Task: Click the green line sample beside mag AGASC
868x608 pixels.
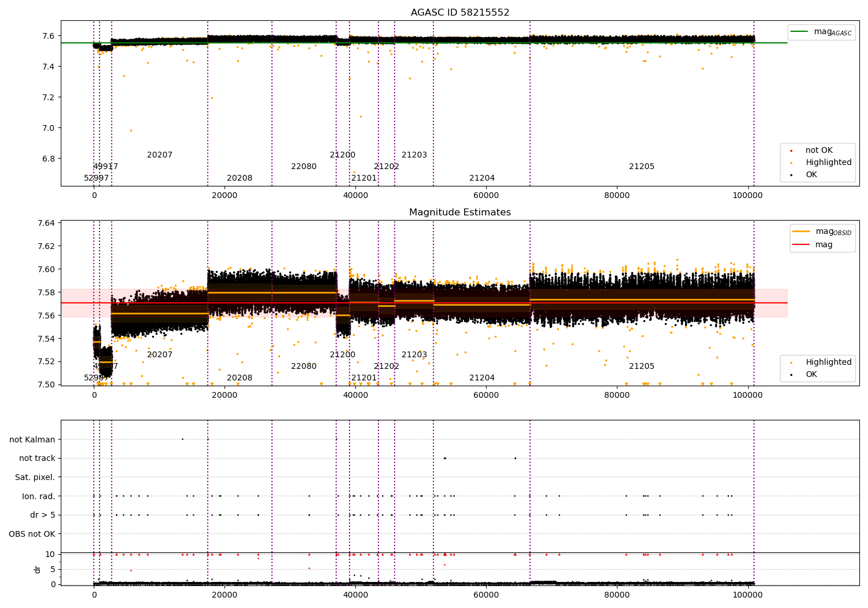Action: 799,32
